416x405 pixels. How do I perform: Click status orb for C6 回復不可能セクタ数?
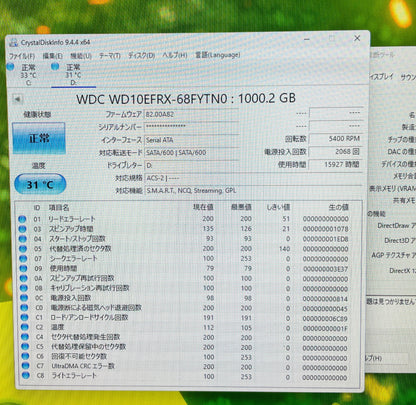click(25, 356)
